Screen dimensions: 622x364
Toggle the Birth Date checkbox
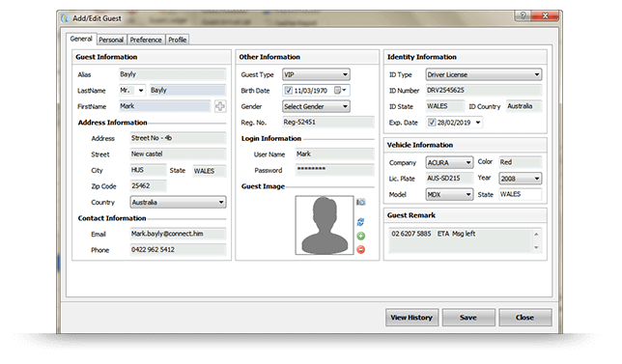tap(289, 91)
